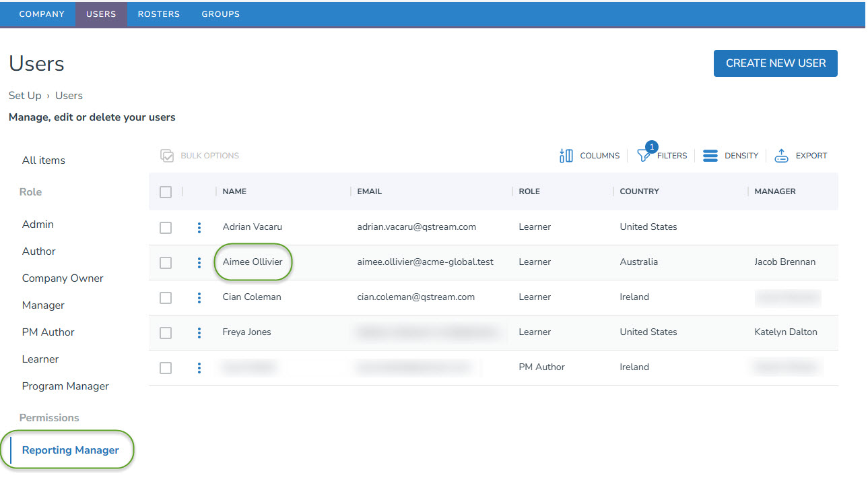
Task: Click the Filters funnel icon
Action: click(x=643, y=156)
